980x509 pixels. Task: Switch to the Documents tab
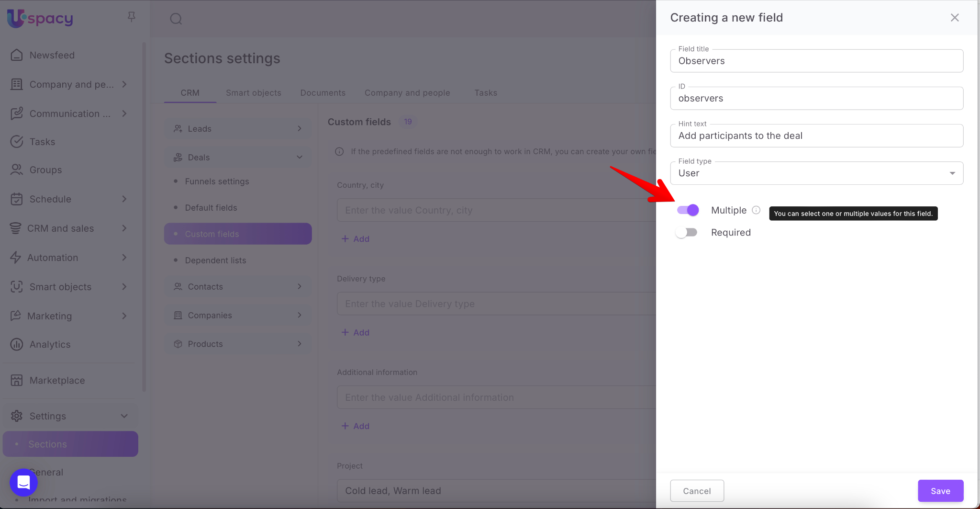(323, 93)
